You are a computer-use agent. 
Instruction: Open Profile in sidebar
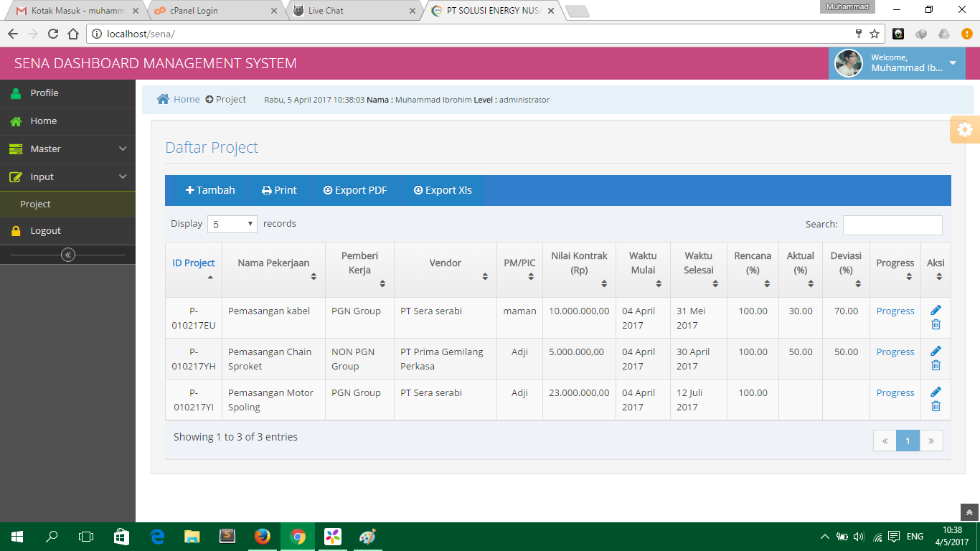[x=67, y=93]
